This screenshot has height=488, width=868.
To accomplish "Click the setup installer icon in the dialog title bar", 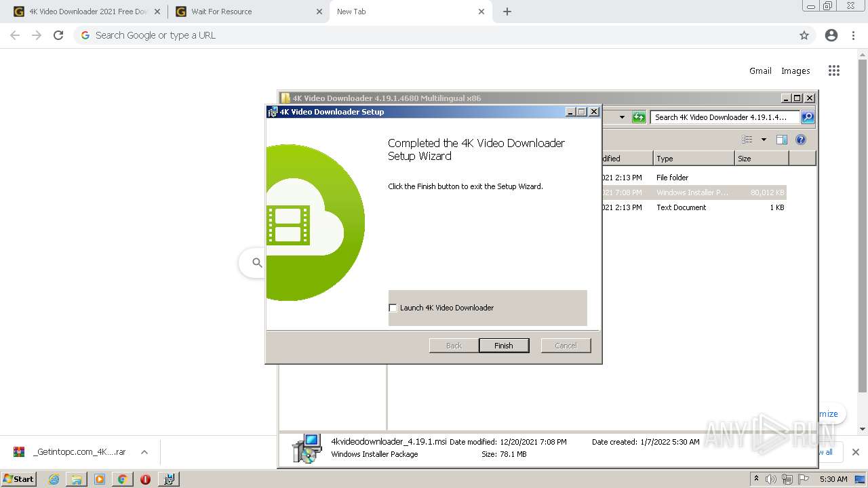I will tap(273, 112).
